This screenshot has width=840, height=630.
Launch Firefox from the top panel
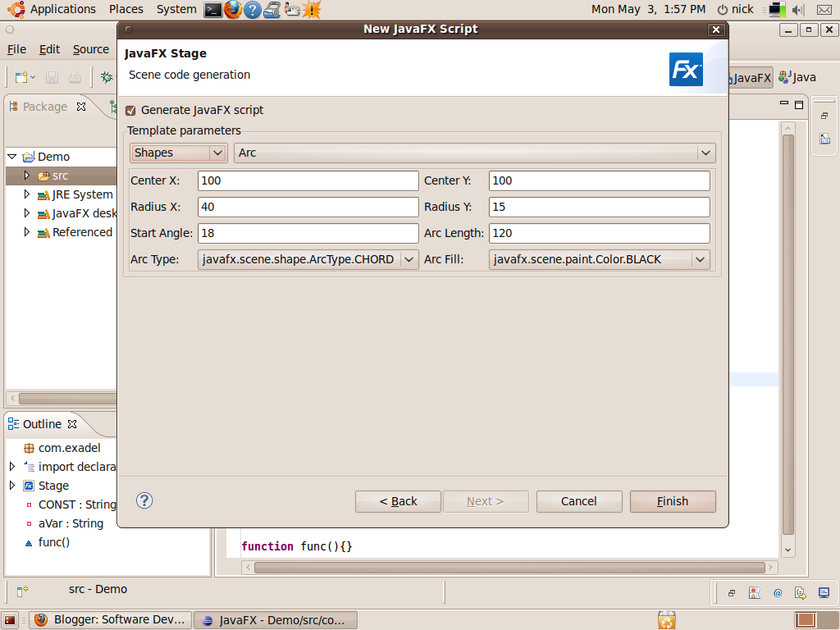pyautogui.click(x=232, y=10)
